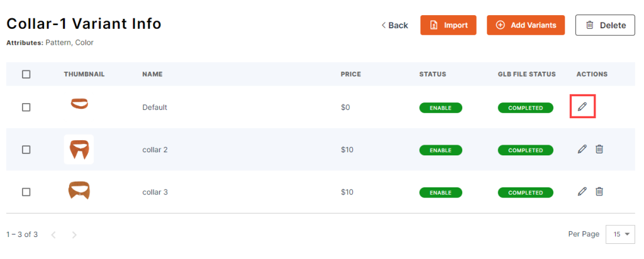Select the collar 3 row checkbox
This screenshot has height=259, width=644.
(26, 192)
